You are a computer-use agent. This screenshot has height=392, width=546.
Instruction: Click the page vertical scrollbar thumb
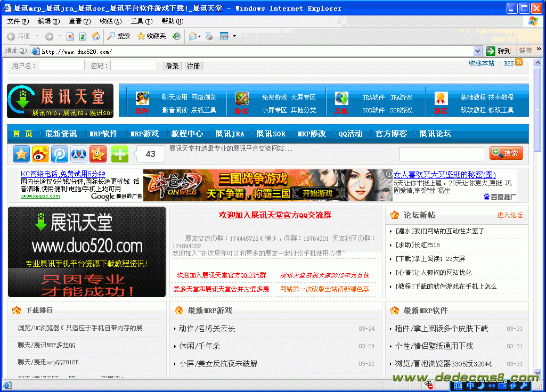pos(537,109)
